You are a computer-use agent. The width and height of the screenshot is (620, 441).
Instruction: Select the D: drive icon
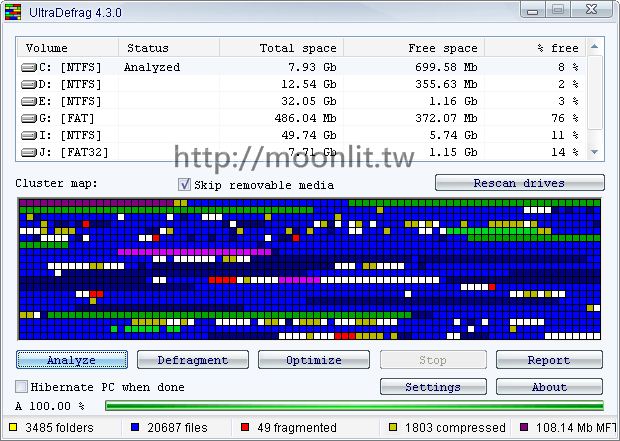pos(29,85)
